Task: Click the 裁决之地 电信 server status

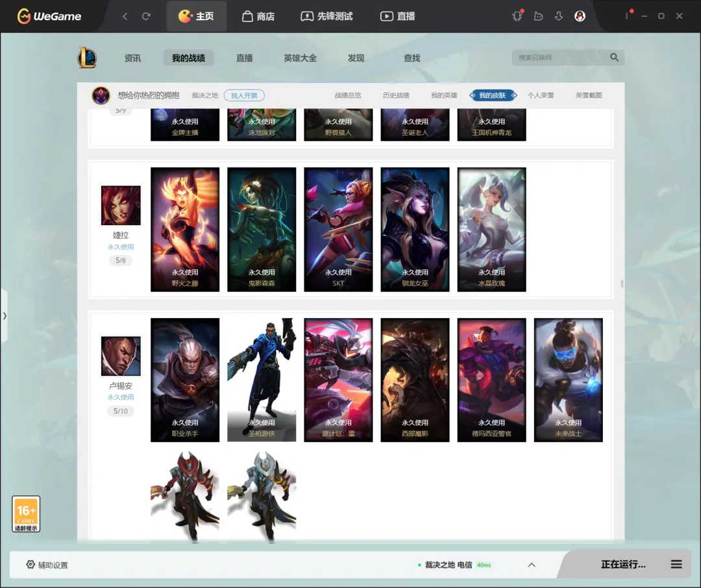Action: coord(453,565)
